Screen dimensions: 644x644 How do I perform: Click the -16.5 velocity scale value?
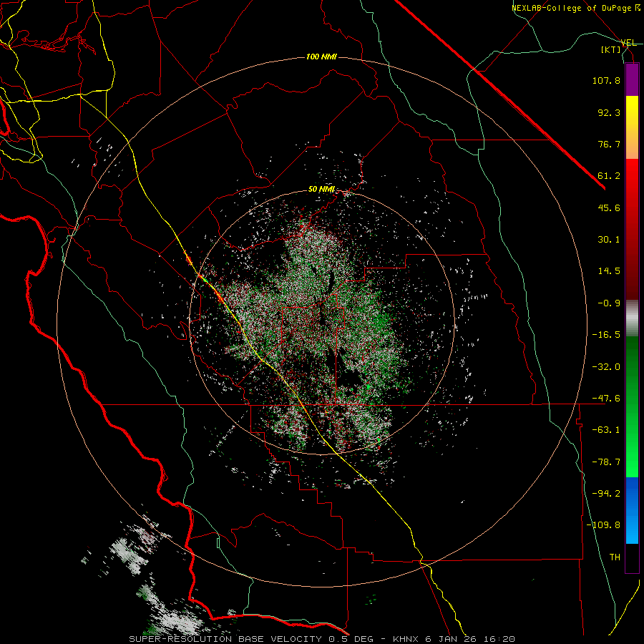pyautogui.click(x=606, y=335)
